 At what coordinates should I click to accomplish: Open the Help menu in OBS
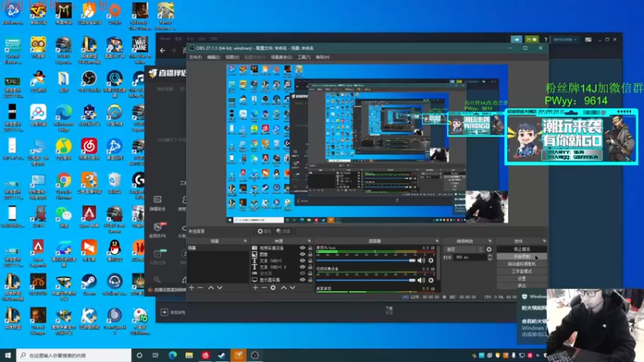[323, 57]
